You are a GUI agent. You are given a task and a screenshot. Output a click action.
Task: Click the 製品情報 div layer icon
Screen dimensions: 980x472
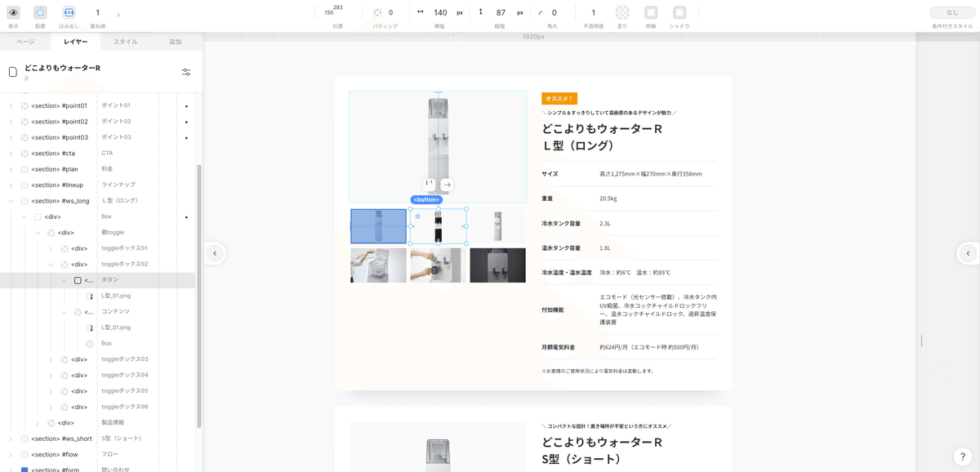pos(51,423)
